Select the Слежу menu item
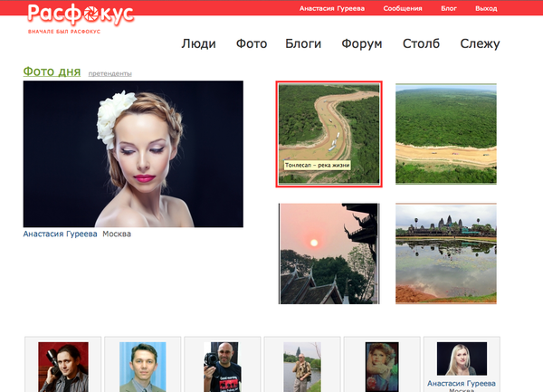This screenshot has height=392, width=543. 480,43
